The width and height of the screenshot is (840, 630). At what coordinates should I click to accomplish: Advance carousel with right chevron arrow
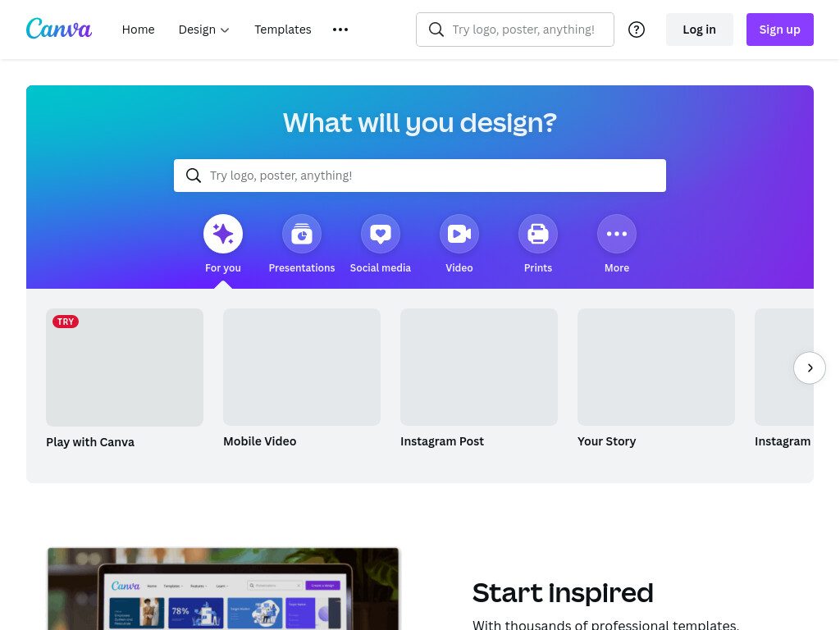810,367
